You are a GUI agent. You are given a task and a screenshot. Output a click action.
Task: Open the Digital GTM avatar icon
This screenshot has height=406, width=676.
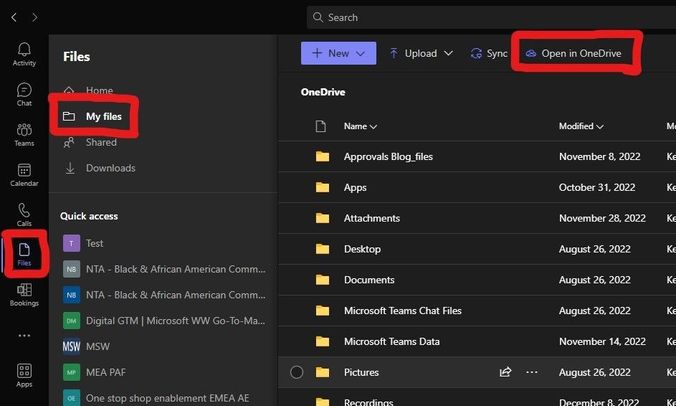coord(71,321)
